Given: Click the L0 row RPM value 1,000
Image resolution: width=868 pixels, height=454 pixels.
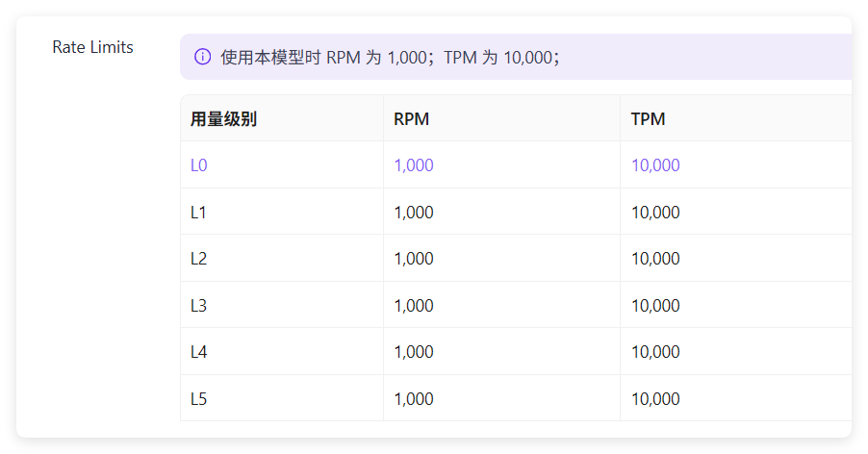Looking at the screenshot, I should click(414, 165).
